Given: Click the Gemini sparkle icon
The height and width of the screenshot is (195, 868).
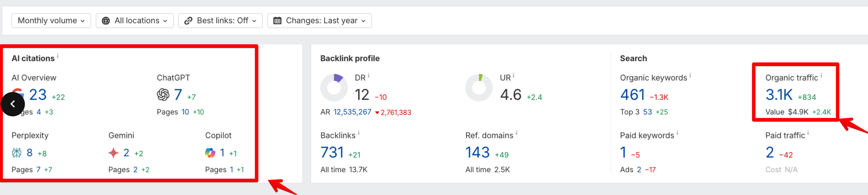Looking at the screenshot, I should click(113, 153).
